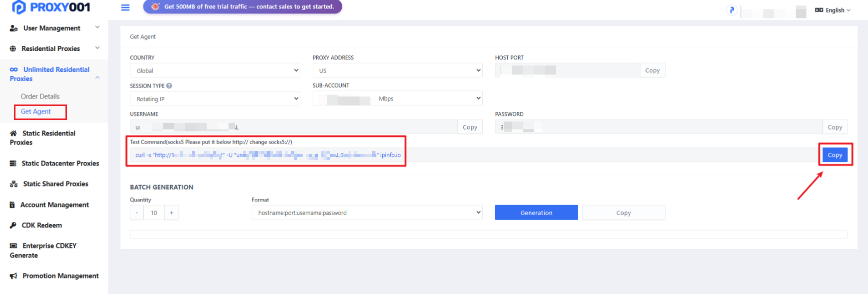
Task: Click the help question icon beside Session Type
Action: point(169,86)
